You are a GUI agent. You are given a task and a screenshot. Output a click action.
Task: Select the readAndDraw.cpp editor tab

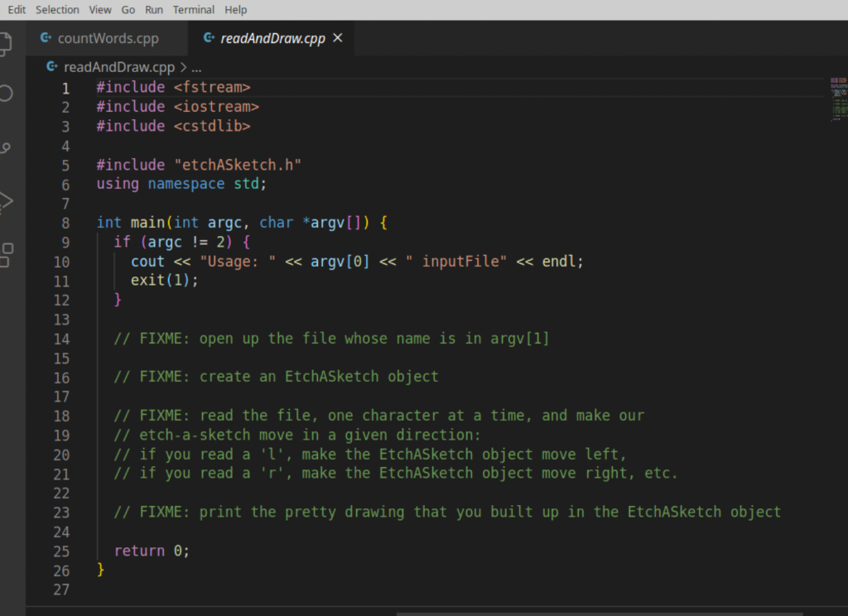tap(271, 38)
